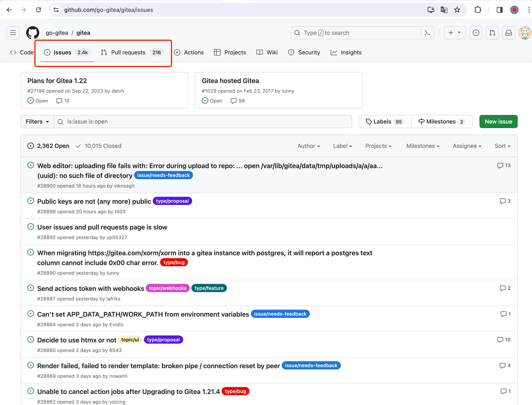Open the Milestones 2 button
This screenshot has width=532, height=405.
[x=442, y=122]
